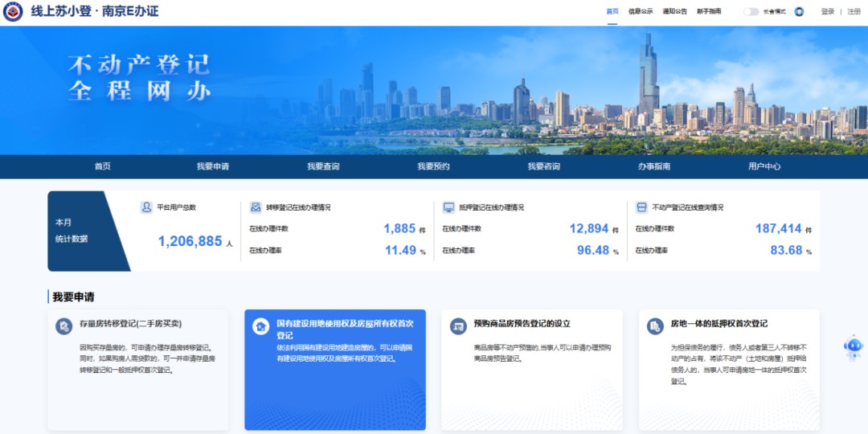The image size is (868, 434).
Task: Click the 抵押登记在线办理情况 monitor icon
Action: click(x=448, y=207)
